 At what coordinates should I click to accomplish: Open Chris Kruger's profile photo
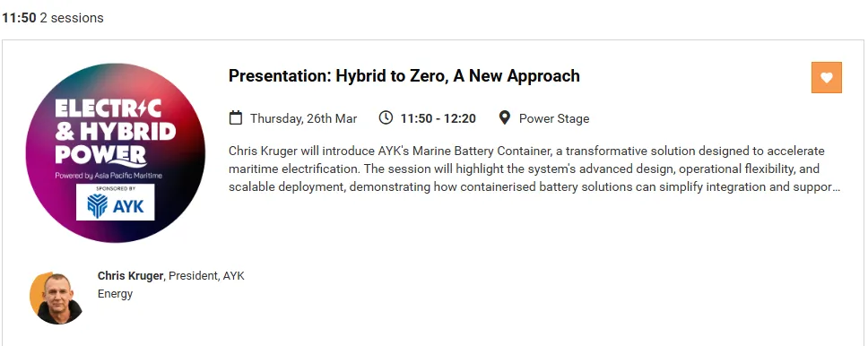click(x=56, y=298)
